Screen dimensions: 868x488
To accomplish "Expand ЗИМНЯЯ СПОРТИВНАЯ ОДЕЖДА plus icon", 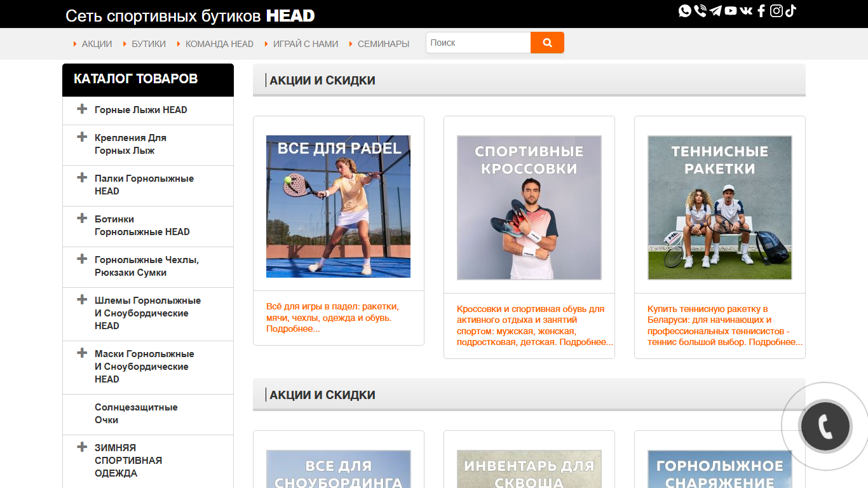I will (82, 447).
